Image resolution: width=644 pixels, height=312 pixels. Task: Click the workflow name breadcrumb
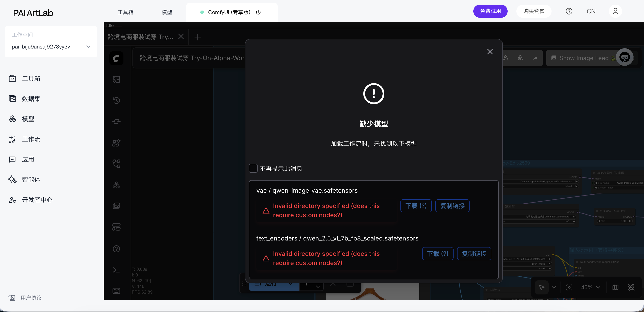(192, 58)
